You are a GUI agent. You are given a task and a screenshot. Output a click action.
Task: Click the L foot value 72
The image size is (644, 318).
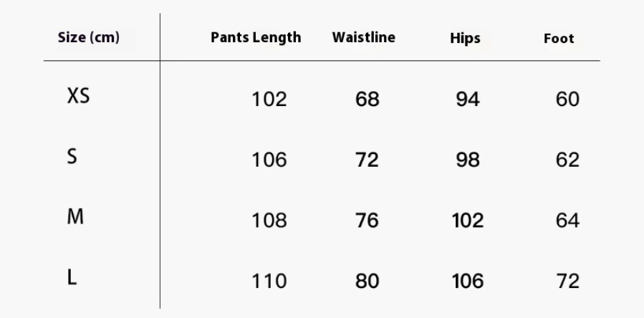[x=567, y=281]
